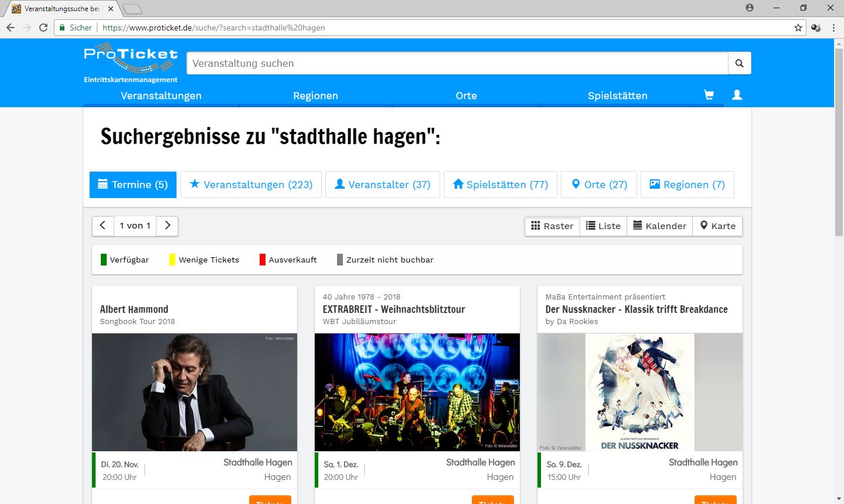
Task: Click the secure padlock icon
Action: coord(62,28)
